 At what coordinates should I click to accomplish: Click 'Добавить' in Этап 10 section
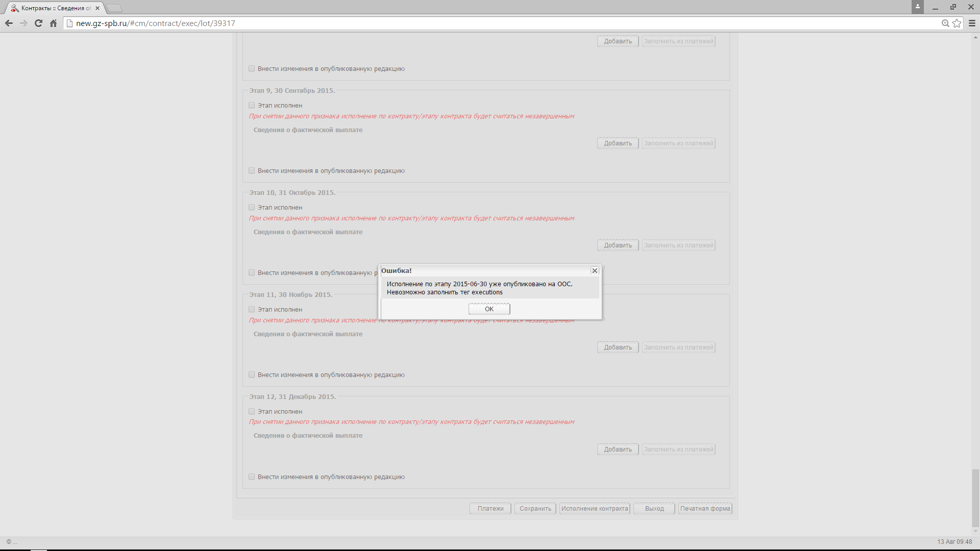click(x=618, y=245)
